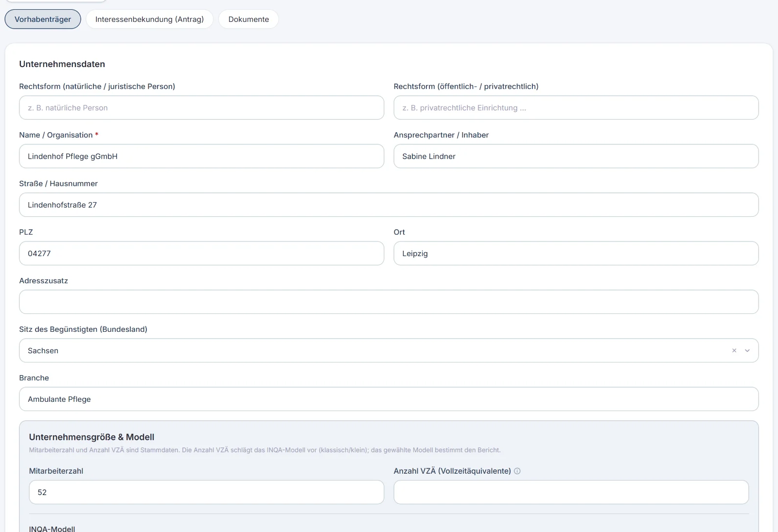Click the Ansprechpartner / Inhaber field
Viewport: 778px width, 532px height.
point(576,156)
